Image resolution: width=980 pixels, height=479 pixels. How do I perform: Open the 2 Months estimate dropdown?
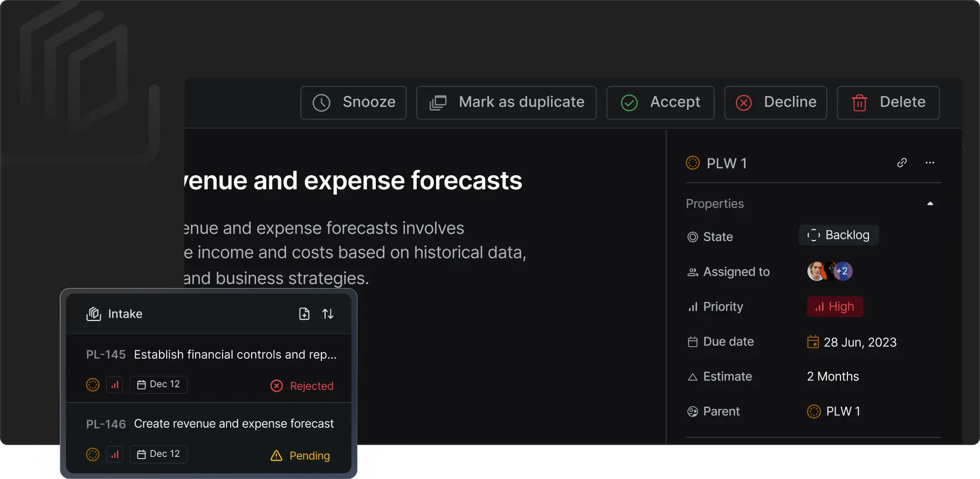(832, 377)
